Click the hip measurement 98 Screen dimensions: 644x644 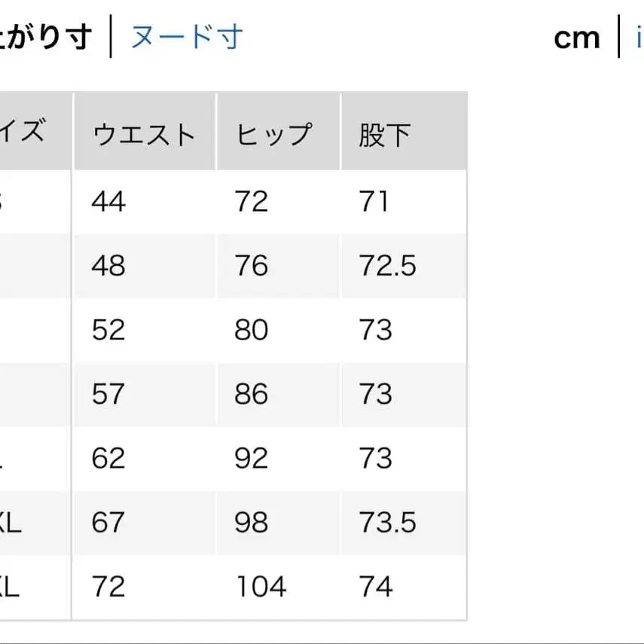pyautogui.click(x=253, y=522)
